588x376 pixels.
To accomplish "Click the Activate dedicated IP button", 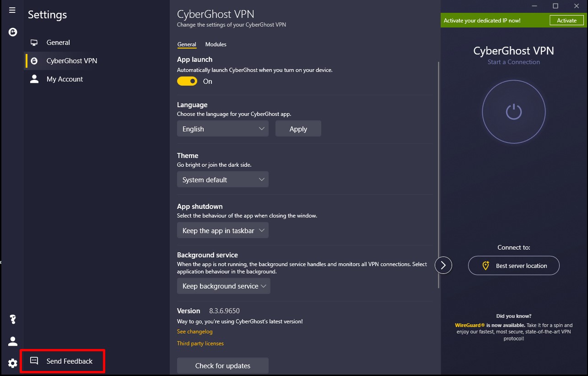I will click(567, 21).
